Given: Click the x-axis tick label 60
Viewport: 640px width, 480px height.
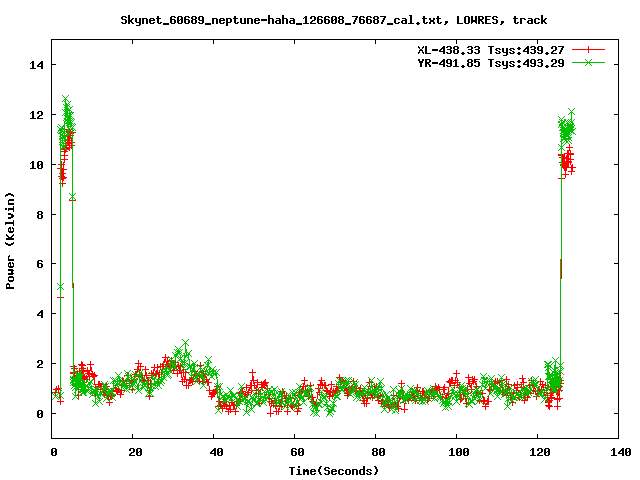Looking at the screenshot, I should [x=297, y=452].
